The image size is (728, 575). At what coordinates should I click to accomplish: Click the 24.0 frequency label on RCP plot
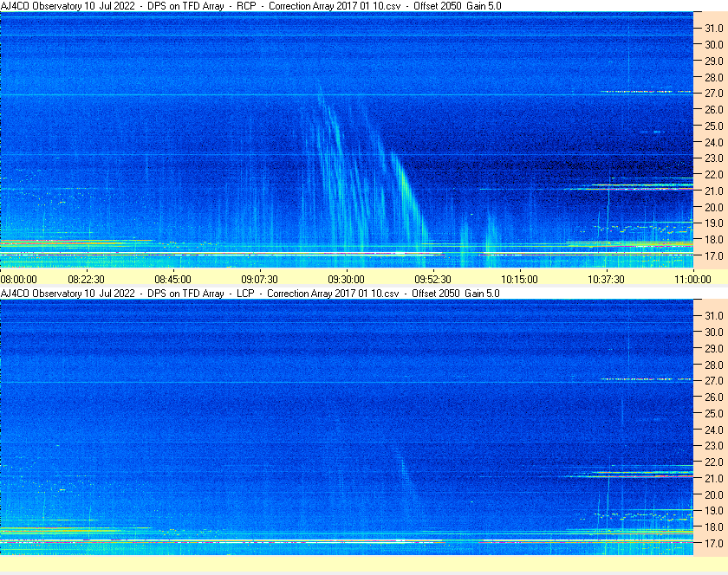pos(714,142)
